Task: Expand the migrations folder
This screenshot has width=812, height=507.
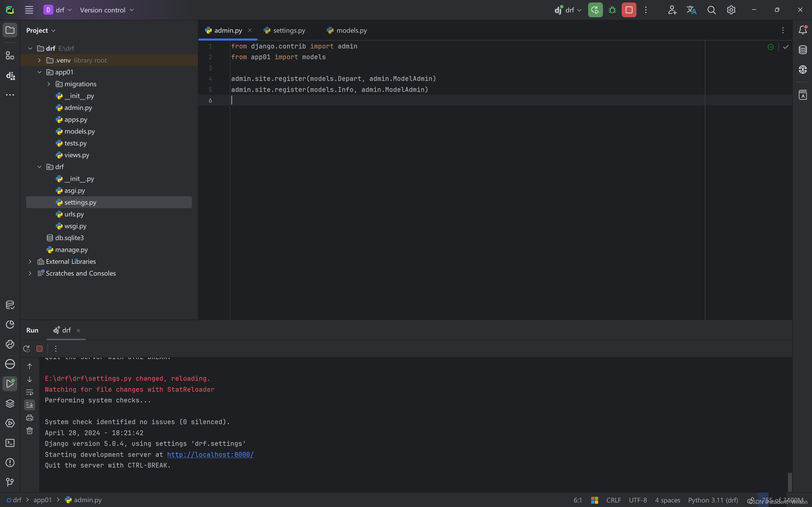Action: (x=48, y=84)
